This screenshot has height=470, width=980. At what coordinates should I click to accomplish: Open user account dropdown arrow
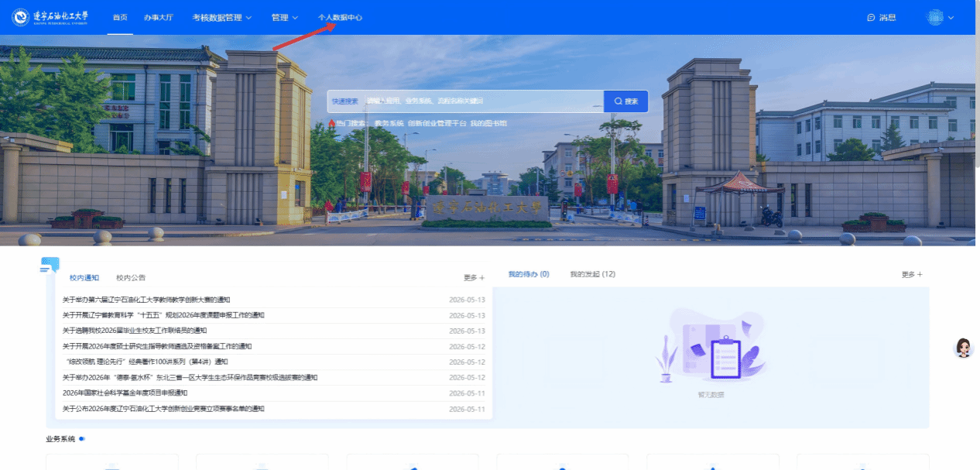[951, 17]
